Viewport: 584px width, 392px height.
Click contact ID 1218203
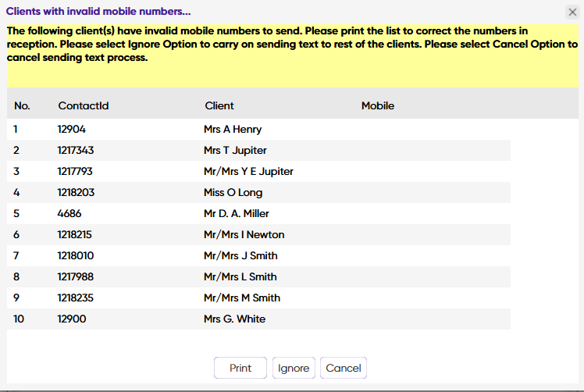pyautogui.click(x=76, y=192)
